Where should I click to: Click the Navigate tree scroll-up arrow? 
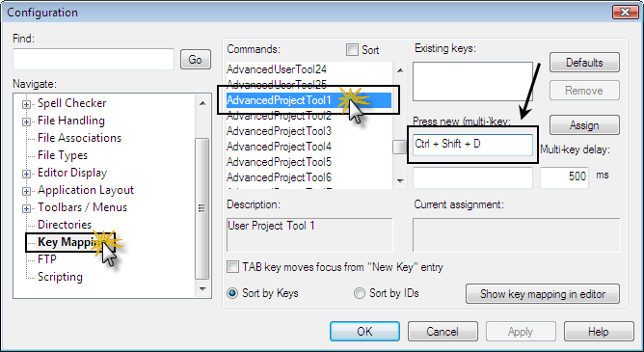[202, 103]
